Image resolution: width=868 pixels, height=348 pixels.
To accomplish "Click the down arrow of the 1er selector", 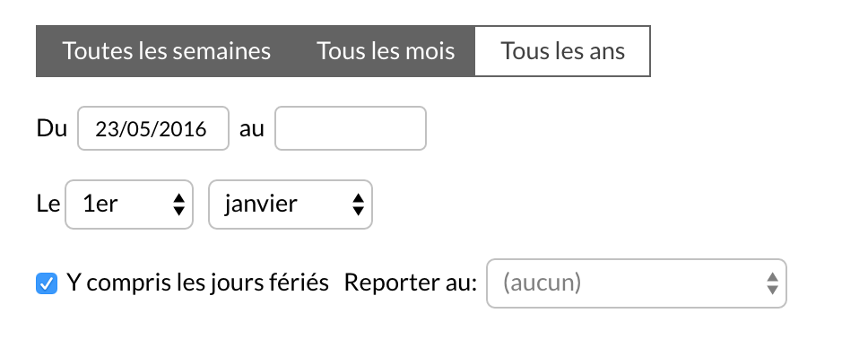I will tap(178, 211).
